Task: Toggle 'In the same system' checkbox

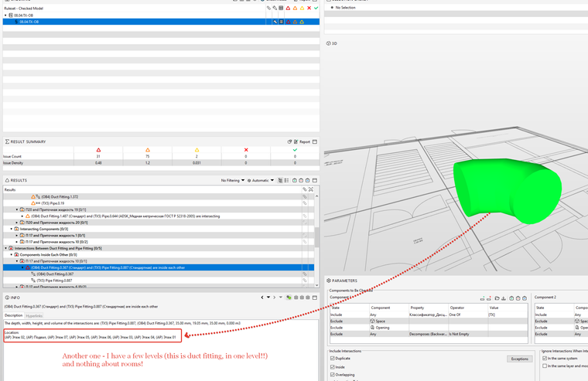Action: coord(545,359)
